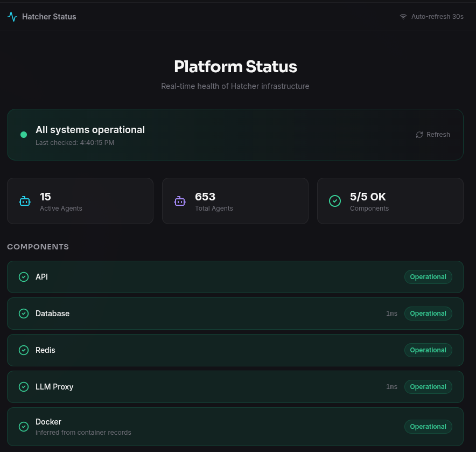Select the Redis component name
Viewport: 476px width, 452px height.
pyautogui.click(x=45, y=350)
